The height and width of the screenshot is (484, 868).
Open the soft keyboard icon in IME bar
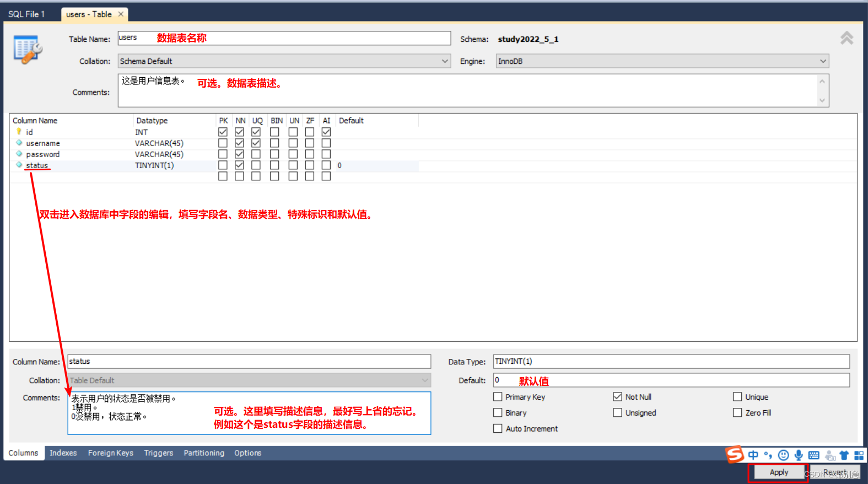[813, 455]
